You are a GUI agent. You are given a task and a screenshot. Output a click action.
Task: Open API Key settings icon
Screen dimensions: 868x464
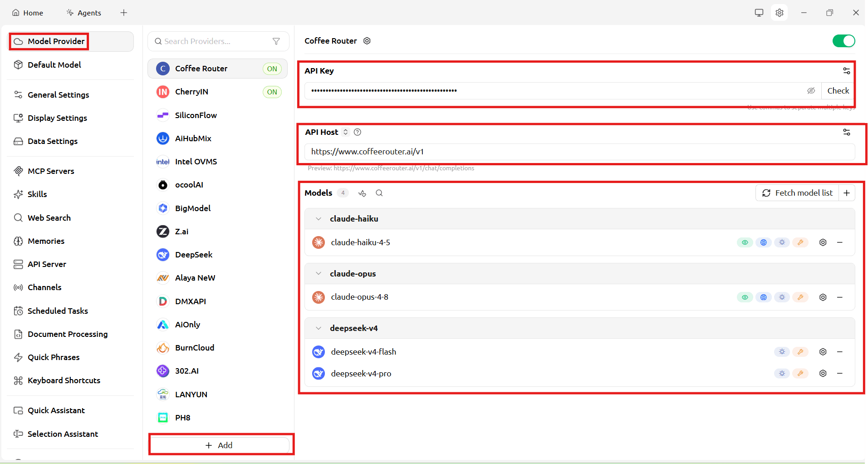[847, 71]
